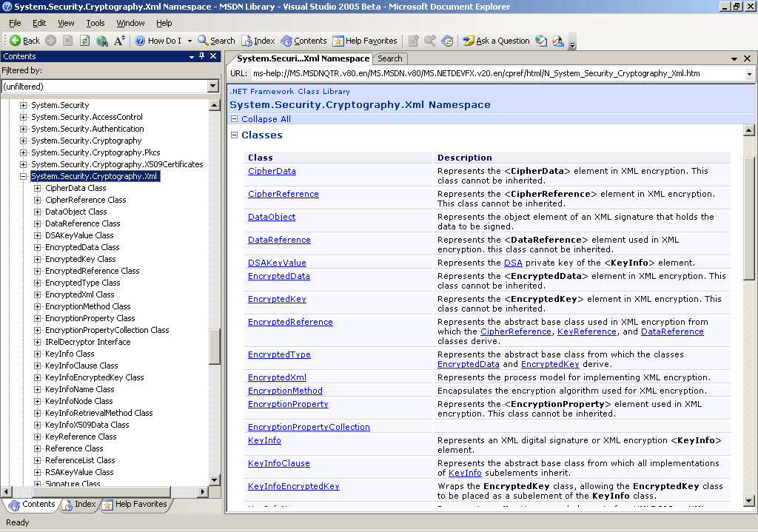Open Help Favorites from the toolbar
Image resolution: width=758 pixels, height=532 pixels.
point(365,41)
